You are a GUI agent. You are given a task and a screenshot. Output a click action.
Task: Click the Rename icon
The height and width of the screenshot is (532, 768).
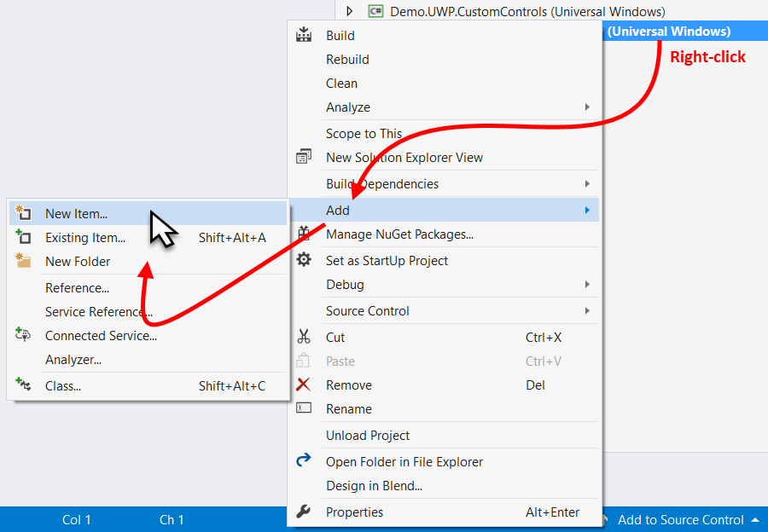303,408
